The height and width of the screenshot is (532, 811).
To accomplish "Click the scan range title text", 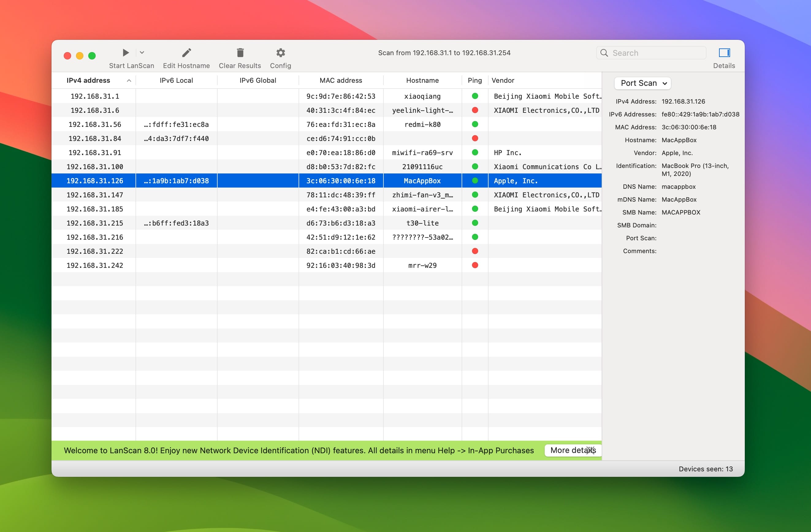I will coord(444,53).
